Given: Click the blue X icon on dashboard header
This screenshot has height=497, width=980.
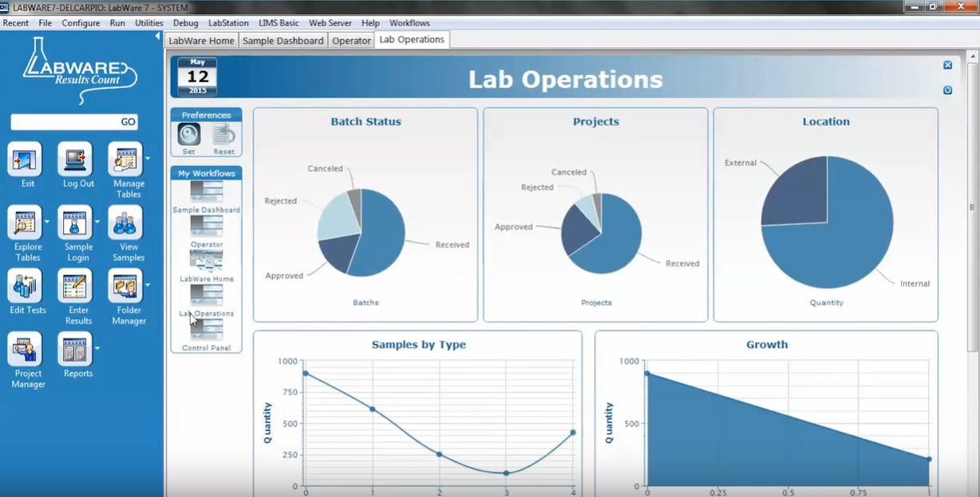Looking at the screenshot, I should point(947,65).
